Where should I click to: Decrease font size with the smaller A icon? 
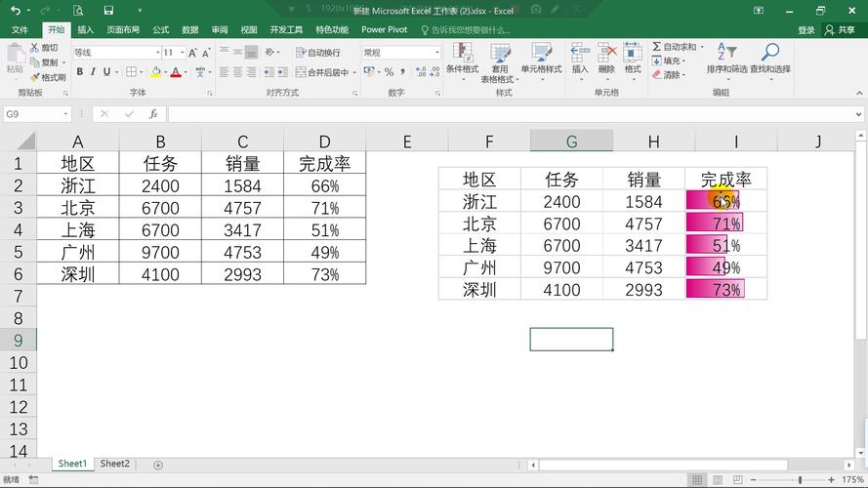coord(205,53)
